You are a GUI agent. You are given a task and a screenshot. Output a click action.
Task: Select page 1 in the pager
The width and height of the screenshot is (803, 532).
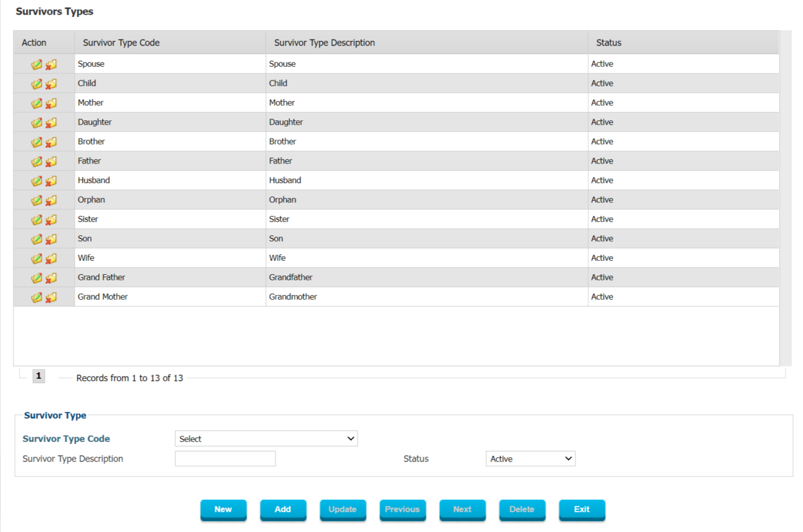38,376
